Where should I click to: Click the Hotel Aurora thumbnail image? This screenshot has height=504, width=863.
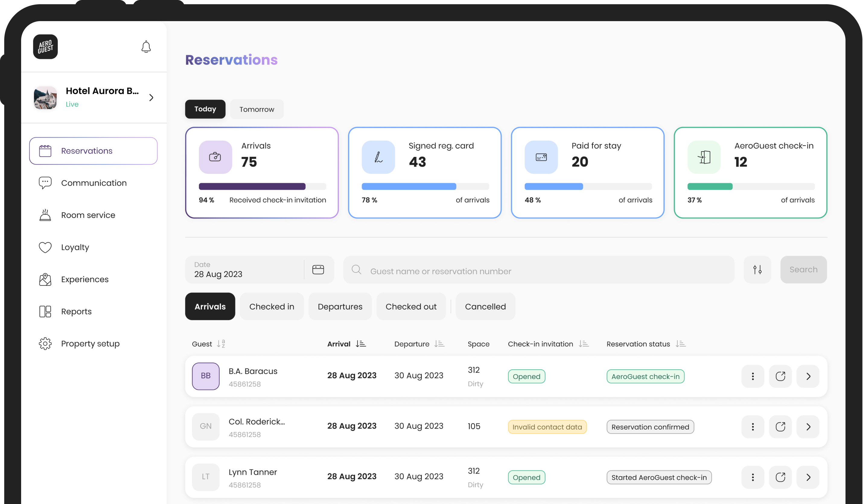click(x=45, y=98)
